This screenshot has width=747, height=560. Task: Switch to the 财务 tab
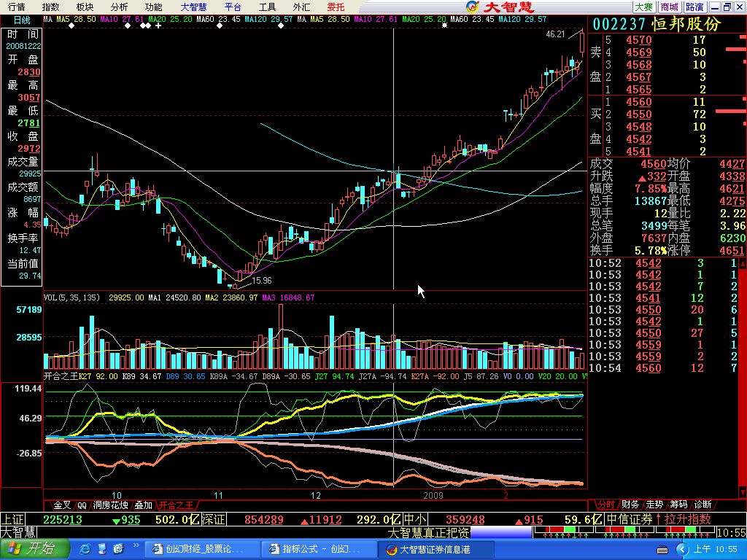(x=630, y=504)
